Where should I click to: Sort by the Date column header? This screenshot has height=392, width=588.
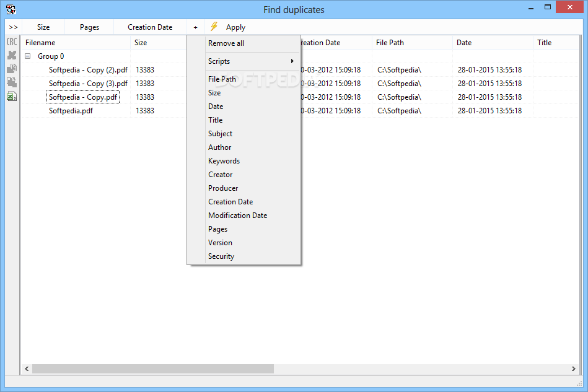click(x=493, y=43)
